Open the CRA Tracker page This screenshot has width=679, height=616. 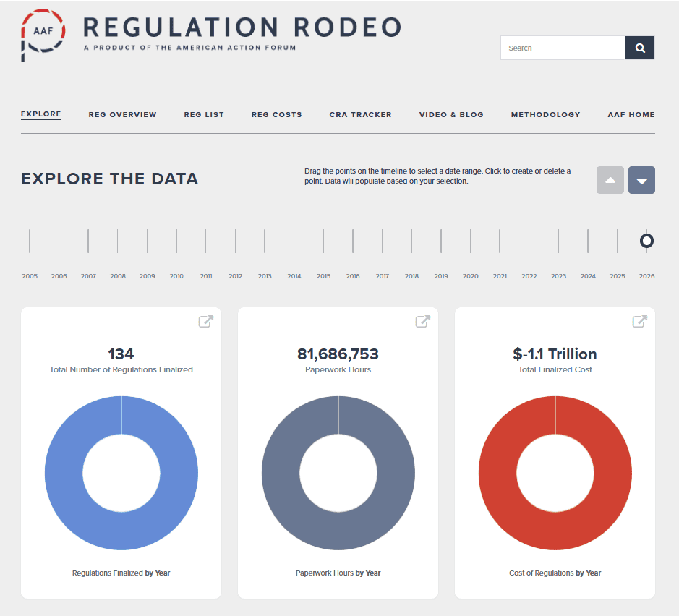(360, 115)
